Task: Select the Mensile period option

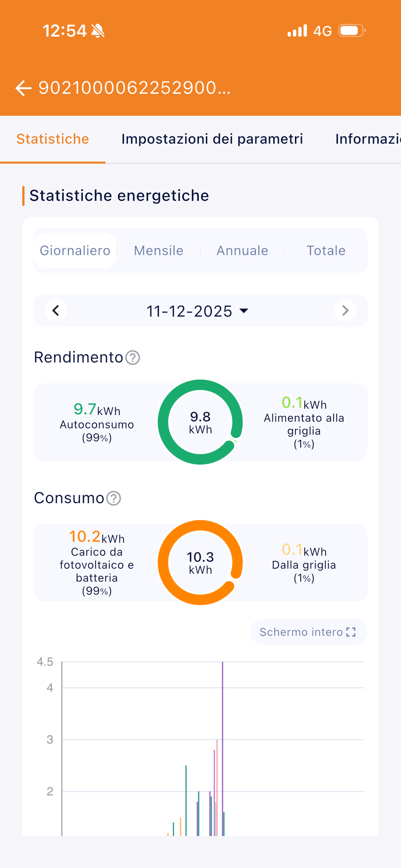Action: coord(159,250)
